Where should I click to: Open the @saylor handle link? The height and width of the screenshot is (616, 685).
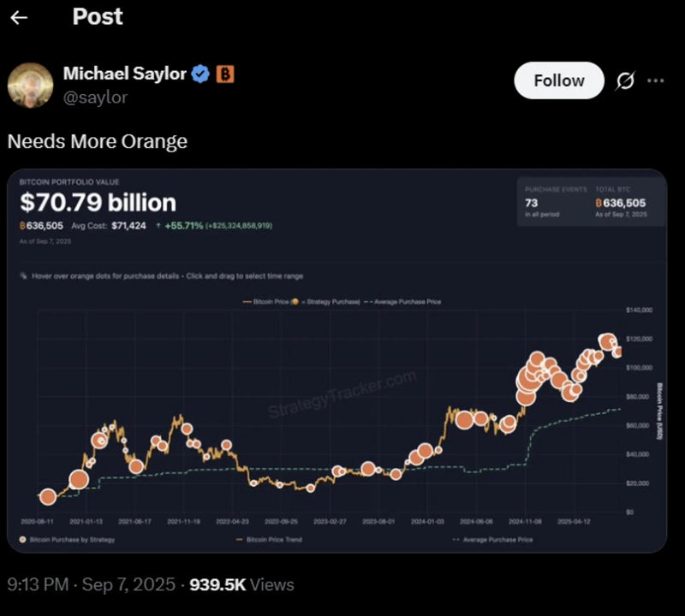[95, 98]
